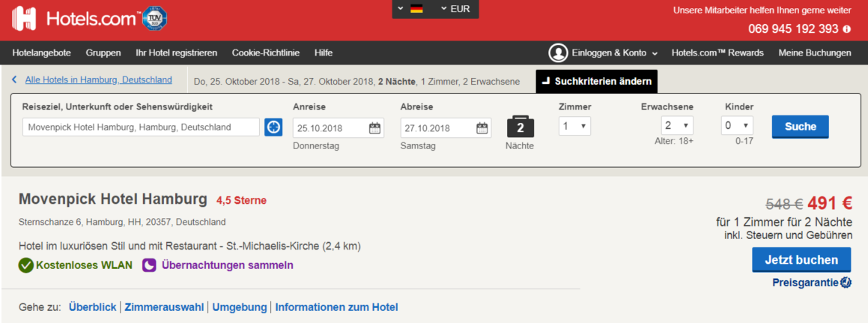The width and height of the screenshot is (868, 323).
Task: Jump to Umgebung section
Action: click(x=240, y=307)
